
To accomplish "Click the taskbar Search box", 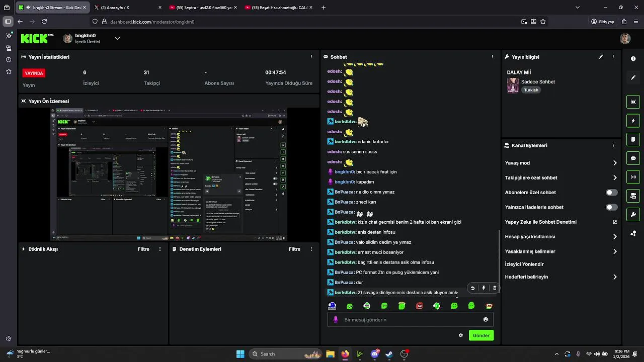I will [x=286, y=354].
